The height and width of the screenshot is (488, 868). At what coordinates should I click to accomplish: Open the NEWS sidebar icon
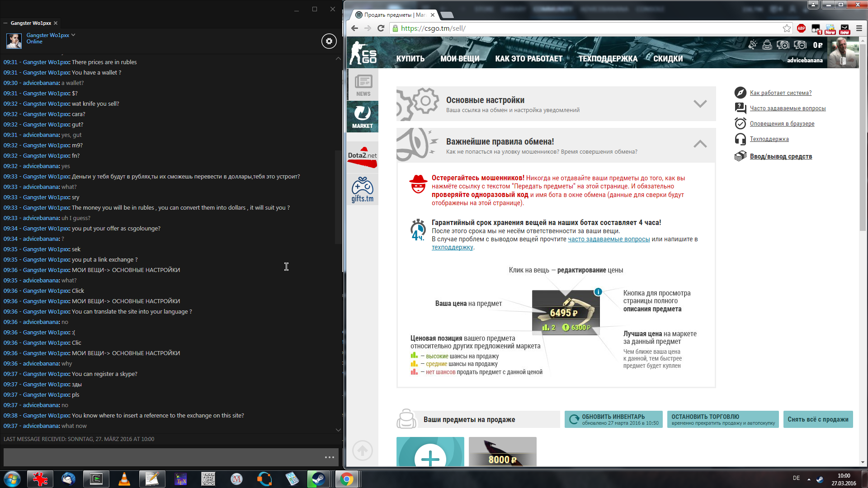pyautogui.click(x=363, y=85)
